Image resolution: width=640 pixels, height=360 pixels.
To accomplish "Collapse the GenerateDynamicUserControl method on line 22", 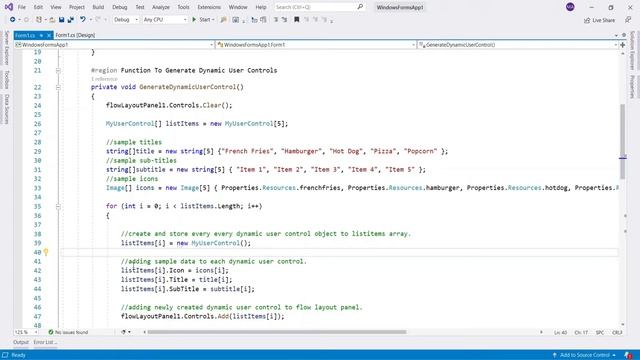I will point(58,87).
